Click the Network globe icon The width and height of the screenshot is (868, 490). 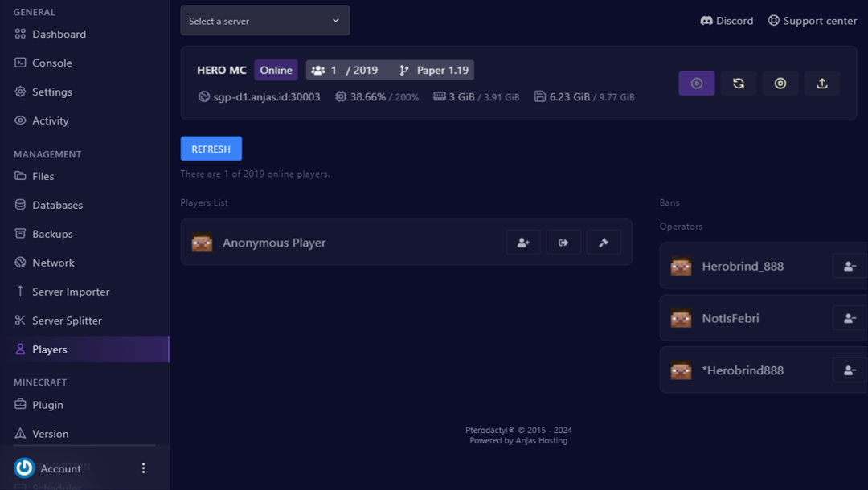pyautogui.click(x=20, y=262)
